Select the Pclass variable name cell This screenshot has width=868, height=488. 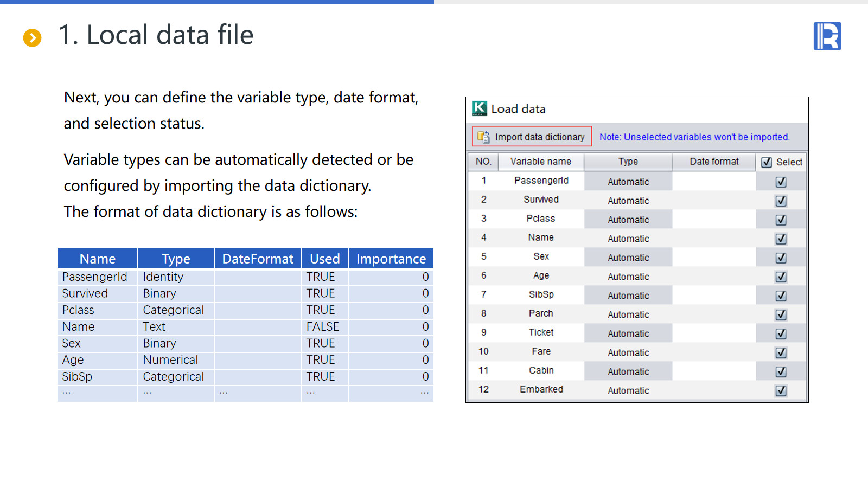point(540,219)
